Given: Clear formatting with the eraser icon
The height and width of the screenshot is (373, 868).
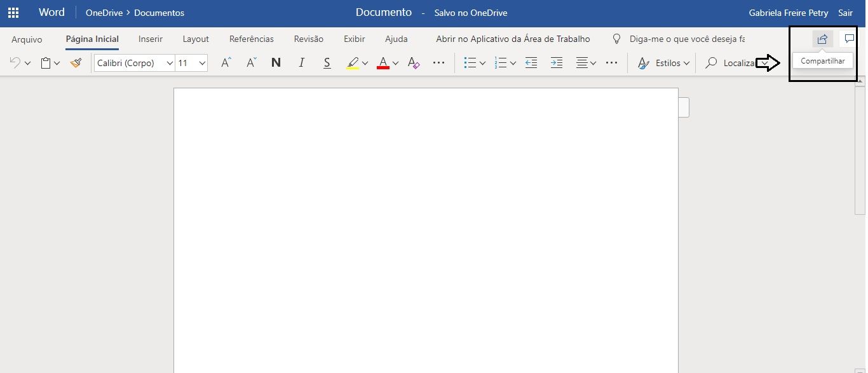Looking at the screenshot, I should click(414, 63).
